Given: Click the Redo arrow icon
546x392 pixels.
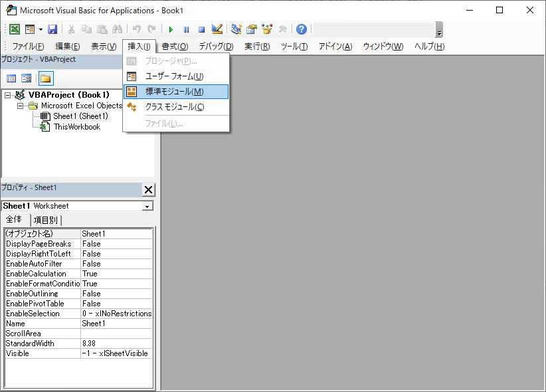Looking at the screenshot, I should [151, 29].
